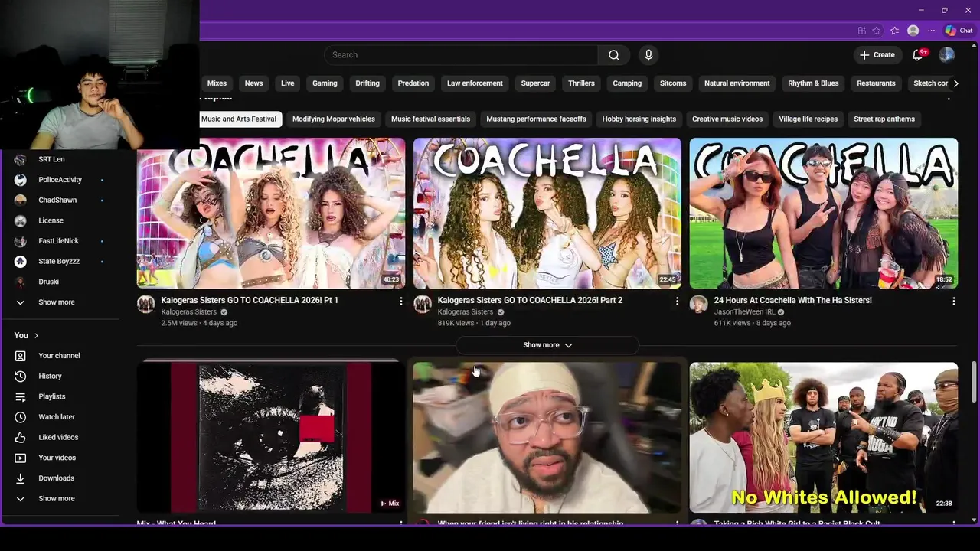Activate voice search microphone icon

(x=648, y=55)
